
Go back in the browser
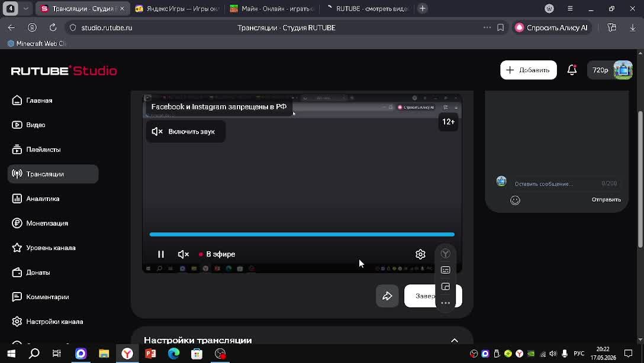point(11,27)
